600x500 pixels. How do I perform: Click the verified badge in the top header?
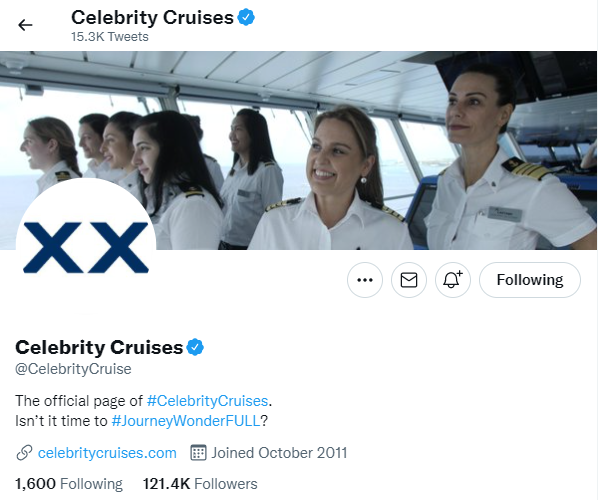(246, 17)
